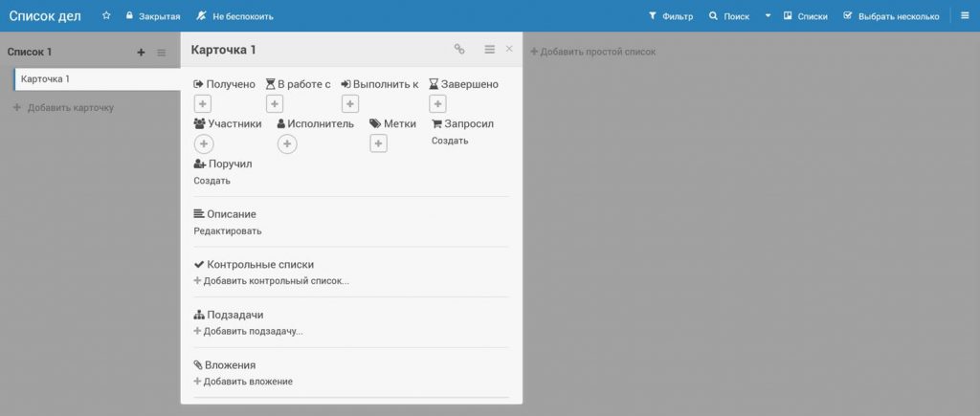
Task: Click the Вложения section heading
Action: 225,364
